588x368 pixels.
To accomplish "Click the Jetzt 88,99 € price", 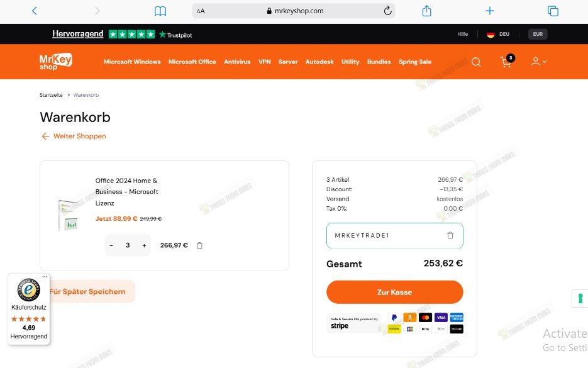I will pos(116,219).
